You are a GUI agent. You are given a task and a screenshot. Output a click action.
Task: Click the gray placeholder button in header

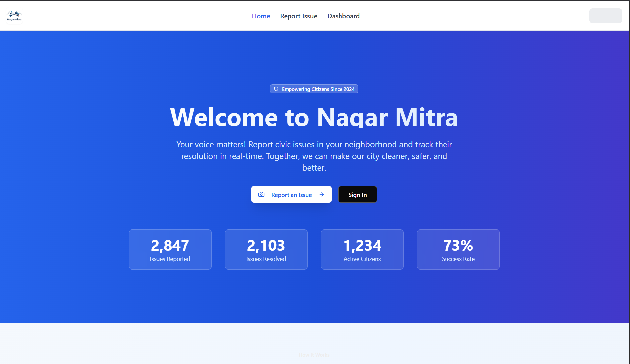pos(605,16)
